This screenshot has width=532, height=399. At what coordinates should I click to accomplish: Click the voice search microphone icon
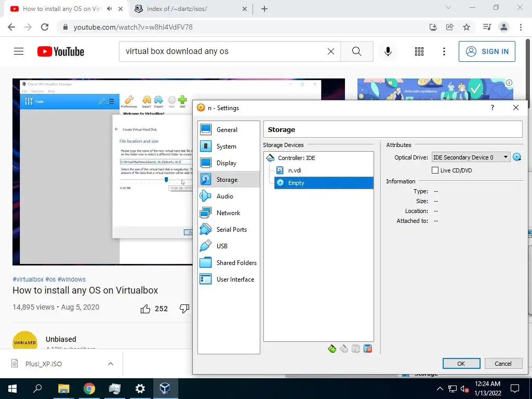(388, 51)
